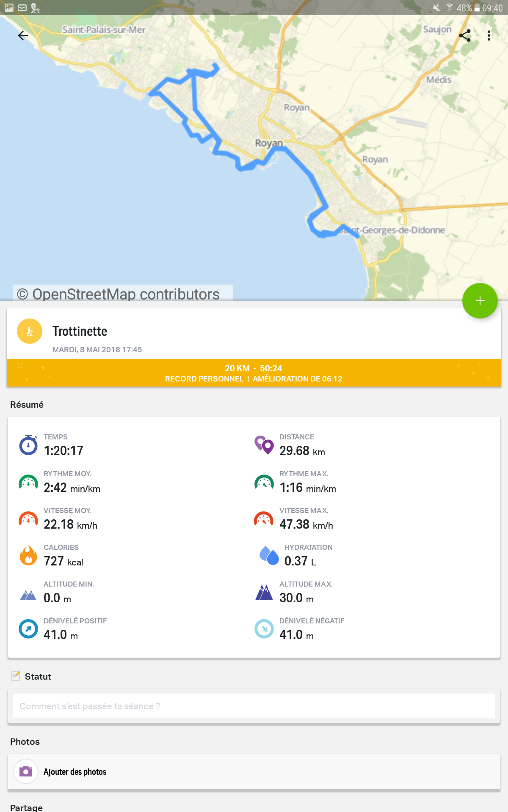Open the 20 KM personal record banner

254,373
